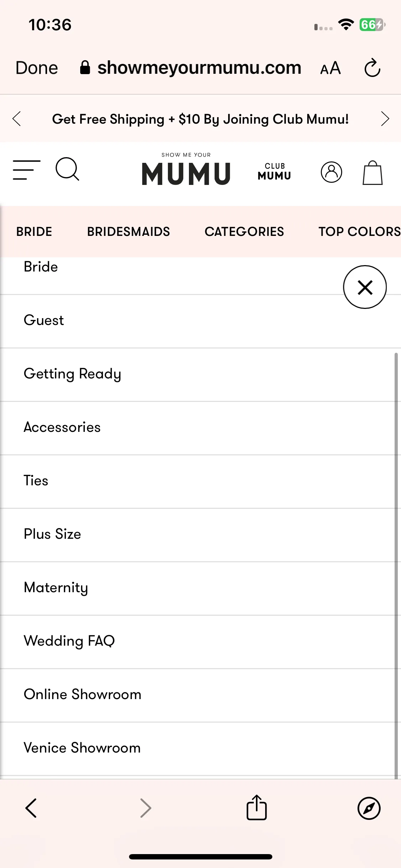Go back with browser back arrow
The height and width of the screenshot is (868, 401).
click(x=31, y=808)
